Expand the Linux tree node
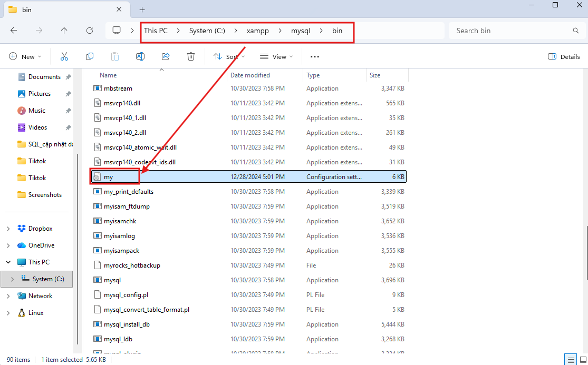 (8, 312)
